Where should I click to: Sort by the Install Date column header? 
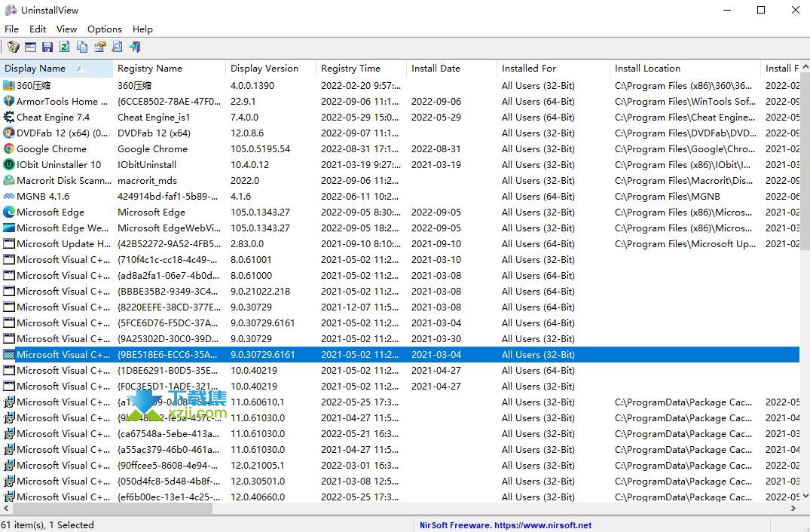click(x=451, y=68)
